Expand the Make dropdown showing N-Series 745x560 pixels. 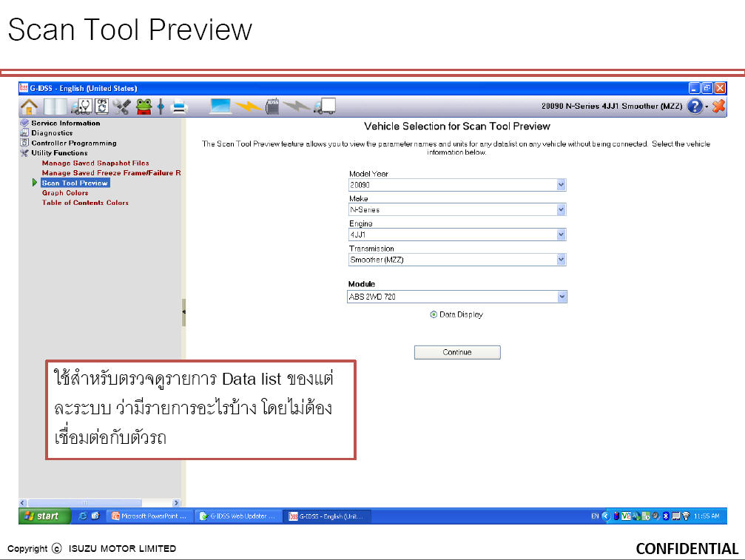[561, 209]
